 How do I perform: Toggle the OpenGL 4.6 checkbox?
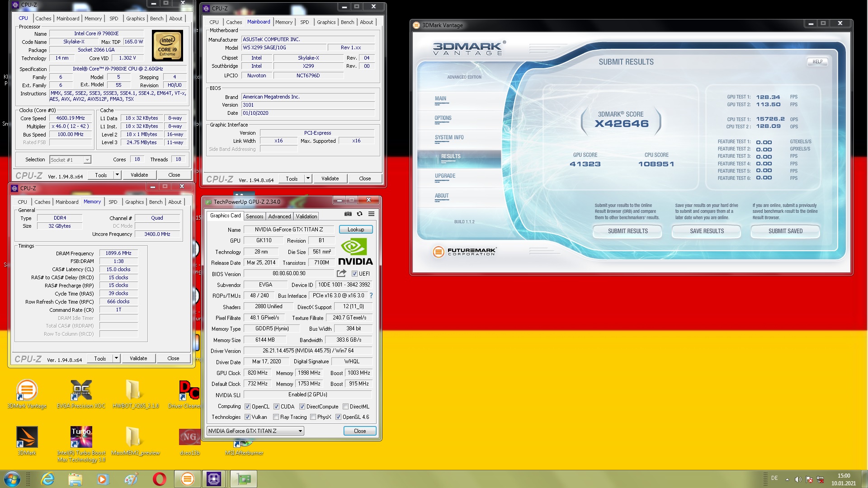tap(338, 417)
